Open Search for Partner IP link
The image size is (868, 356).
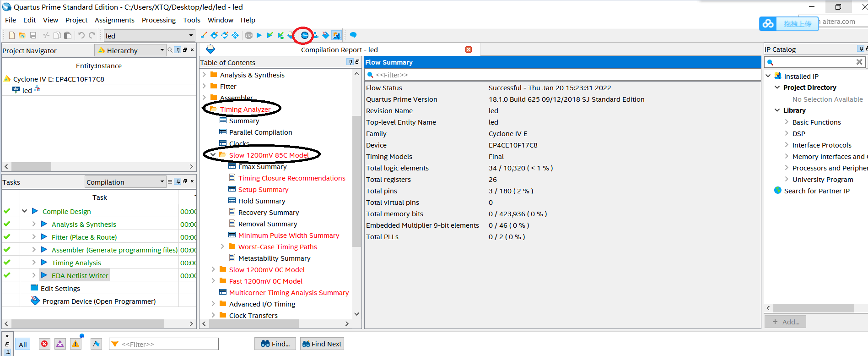[x=817, y=191]
